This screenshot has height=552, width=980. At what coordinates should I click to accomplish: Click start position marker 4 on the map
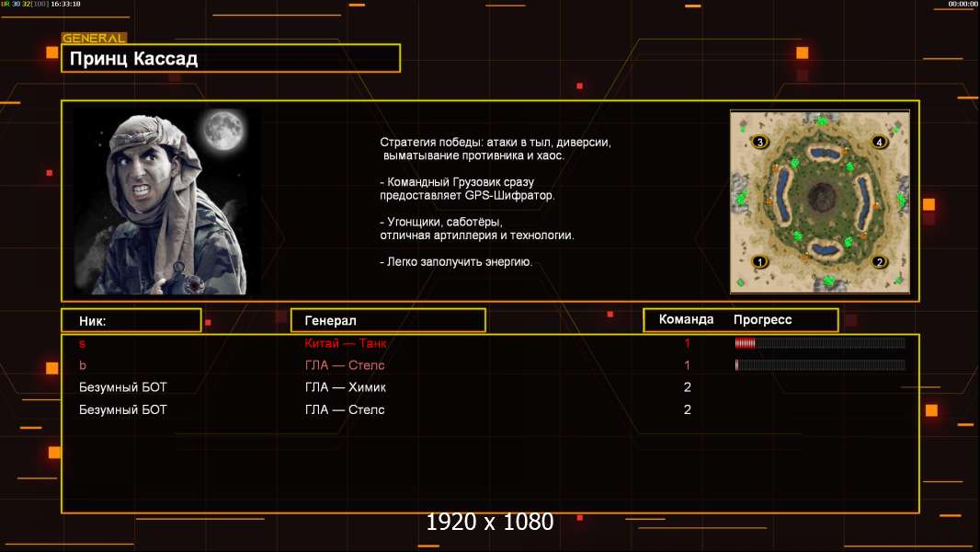[x=879, y=142]
